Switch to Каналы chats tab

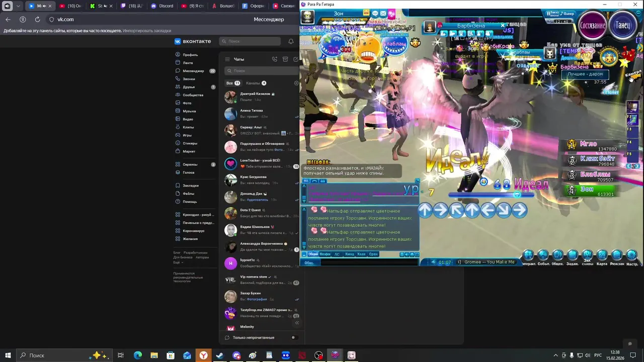[256, 83]
